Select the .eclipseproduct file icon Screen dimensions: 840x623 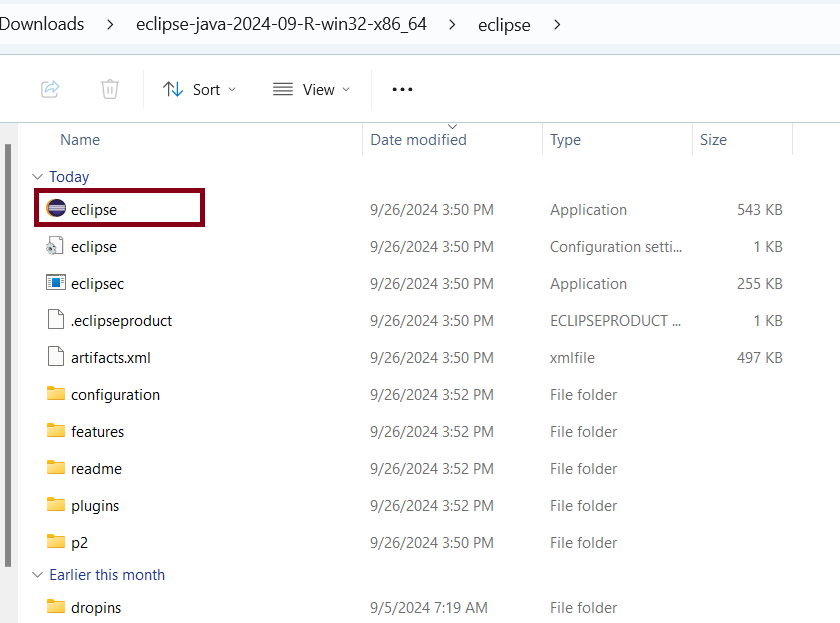pos(53,320)
